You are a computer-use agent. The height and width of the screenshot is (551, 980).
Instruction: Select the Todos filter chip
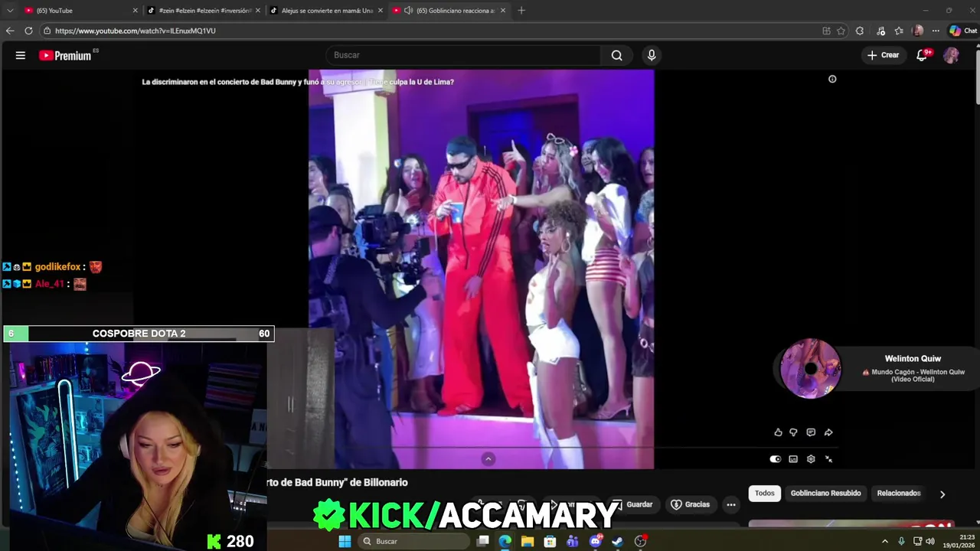pos(765,494)
